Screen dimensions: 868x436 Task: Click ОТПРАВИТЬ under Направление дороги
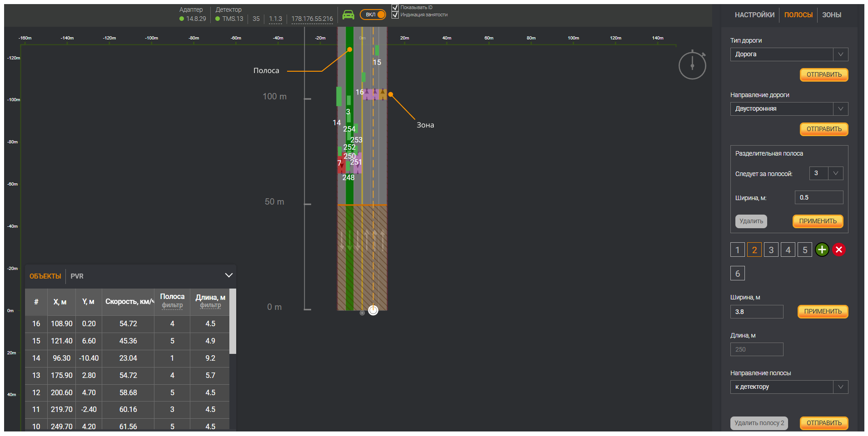824,129
